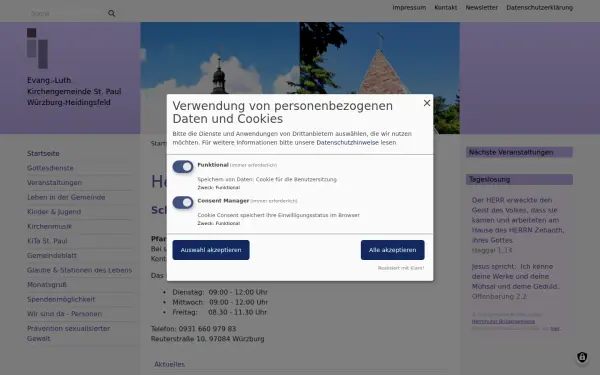The height and width of the screenshot is (375, 600).
Task: Open the privacy lock icon
Action: point(582,357)
